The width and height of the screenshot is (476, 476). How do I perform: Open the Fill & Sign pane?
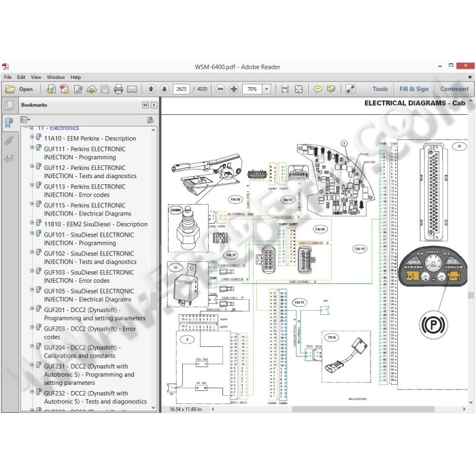[414, 89]
